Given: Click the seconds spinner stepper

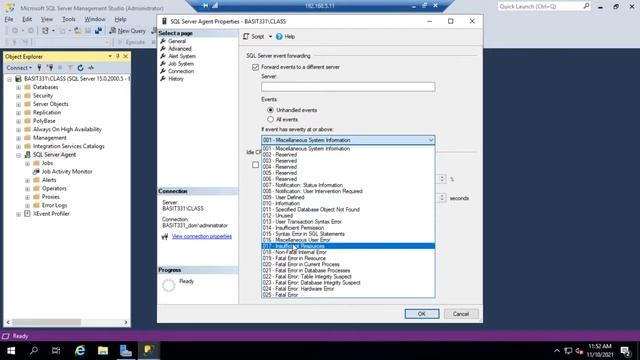Looking at the screenshot, I should pyautogui.click(x=442, y=198).
